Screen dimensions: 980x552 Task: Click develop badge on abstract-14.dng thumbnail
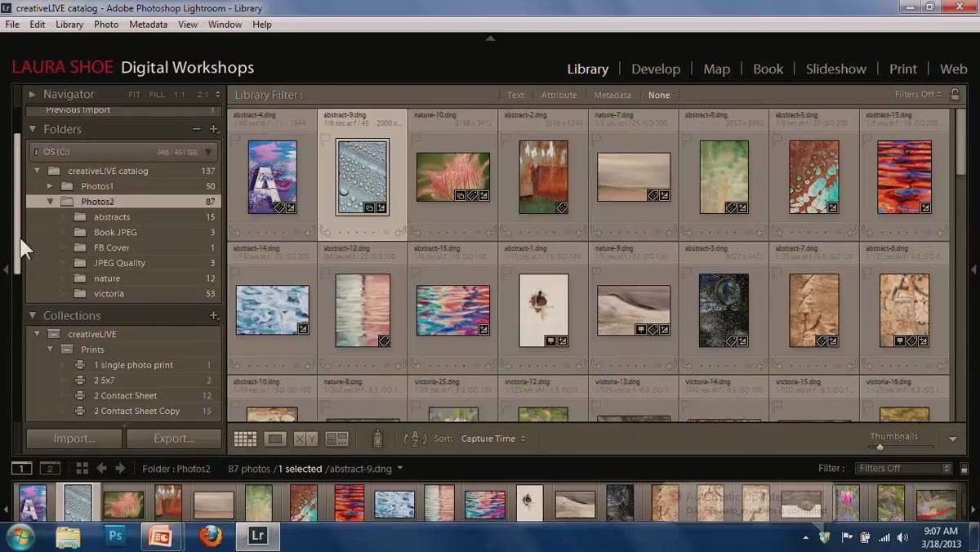click(x=303, y=329)
